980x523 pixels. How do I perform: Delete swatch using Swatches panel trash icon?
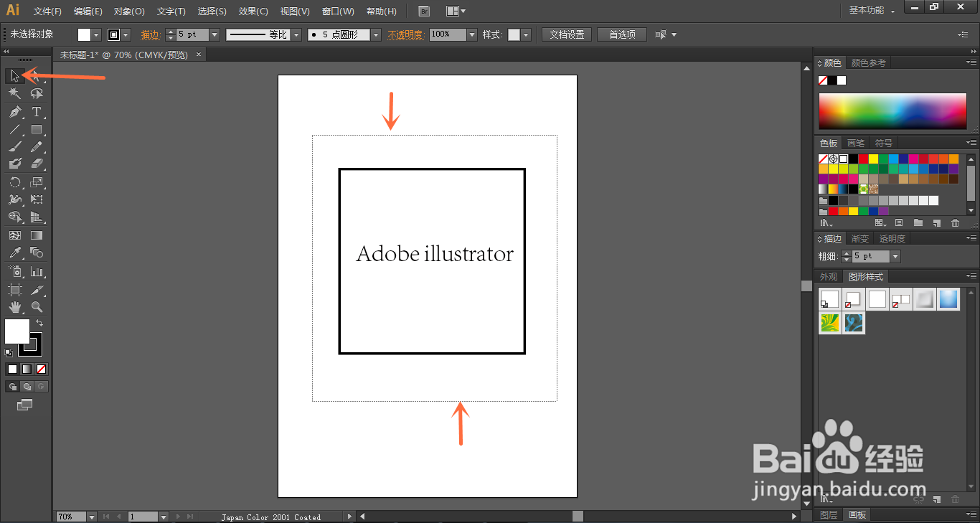[x=955, y=223]
